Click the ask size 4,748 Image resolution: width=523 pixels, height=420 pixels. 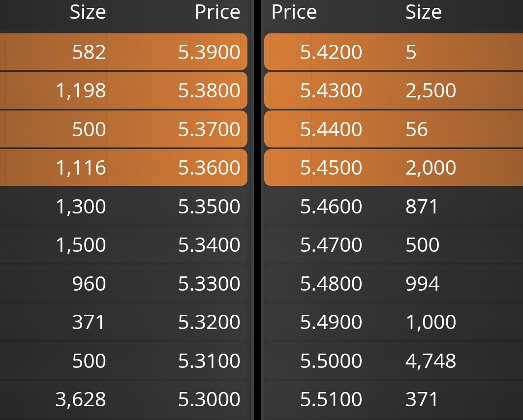(x=431, y=361)
